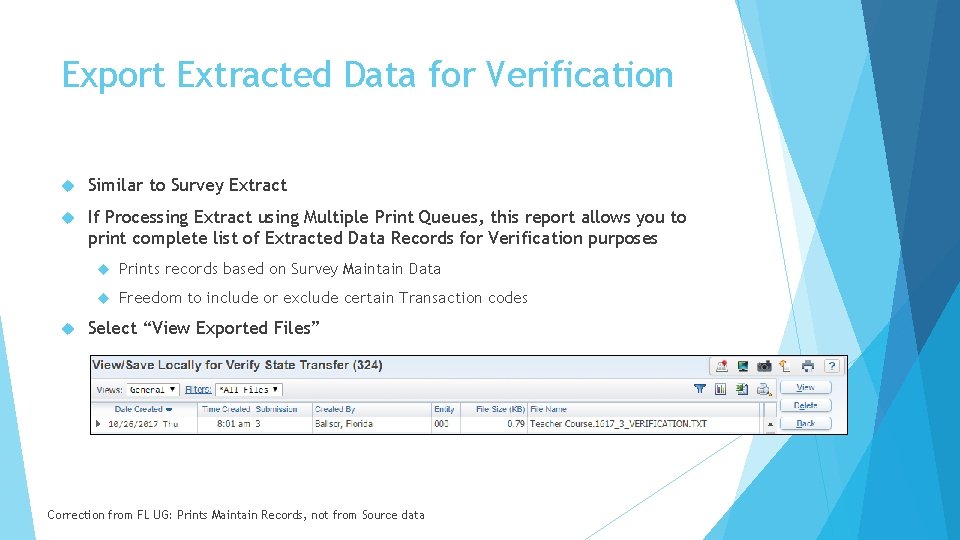Image resolution: width=960 pixels, height=540 pixels.
Task: Expand the 10/26/2017 row arrow
Action: 99,424
